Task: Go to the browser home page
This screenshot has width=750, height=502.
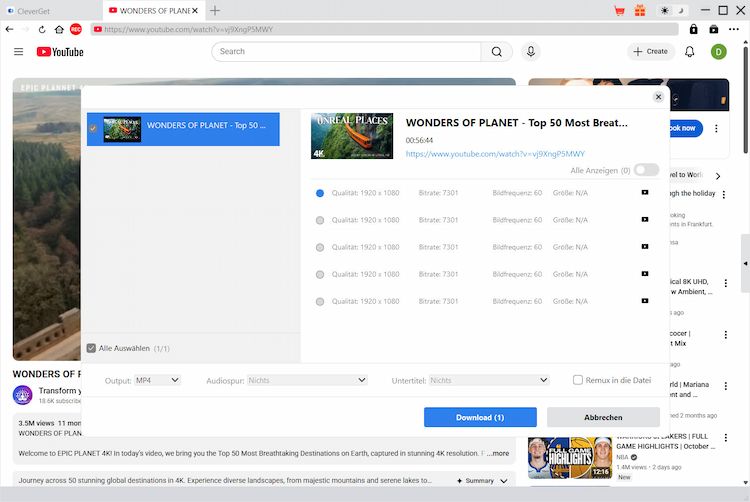Action: [59, 29]
